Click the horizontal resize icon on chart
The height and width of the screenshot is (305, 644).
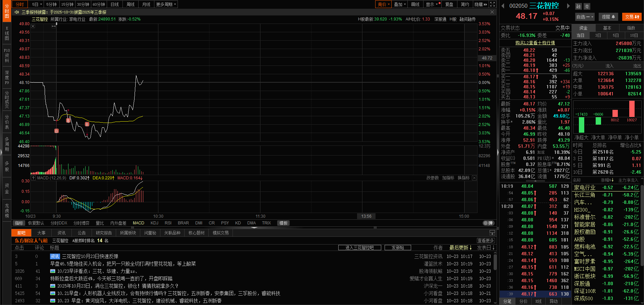[x=54, y=26]
